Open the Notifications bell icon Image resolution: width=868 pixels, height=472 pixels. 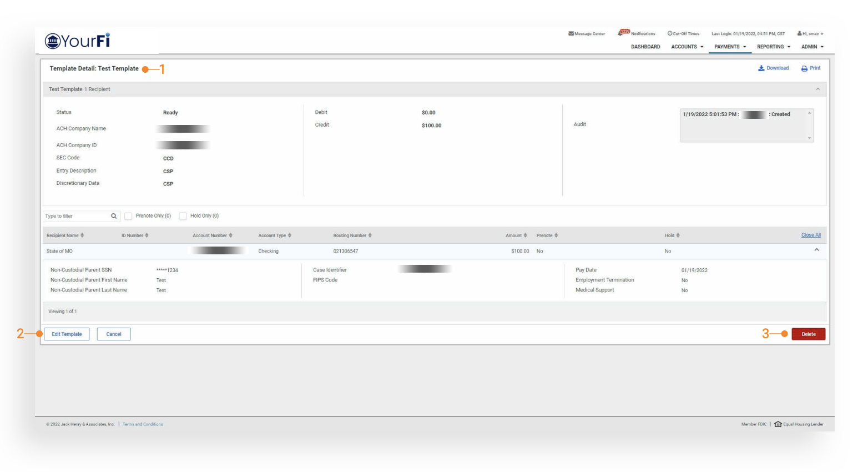[x=621, y=33]
